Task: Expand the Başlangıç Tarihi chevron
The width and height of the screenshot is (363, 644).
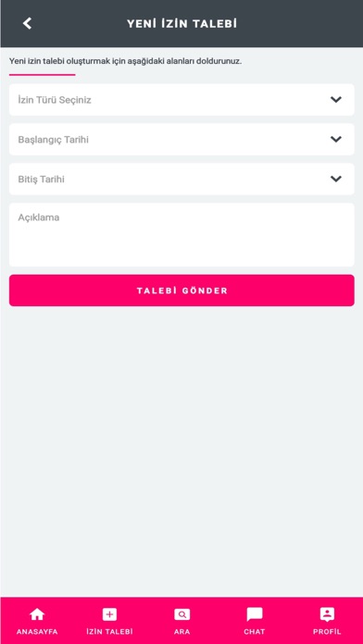Action: tap(336, 139)
